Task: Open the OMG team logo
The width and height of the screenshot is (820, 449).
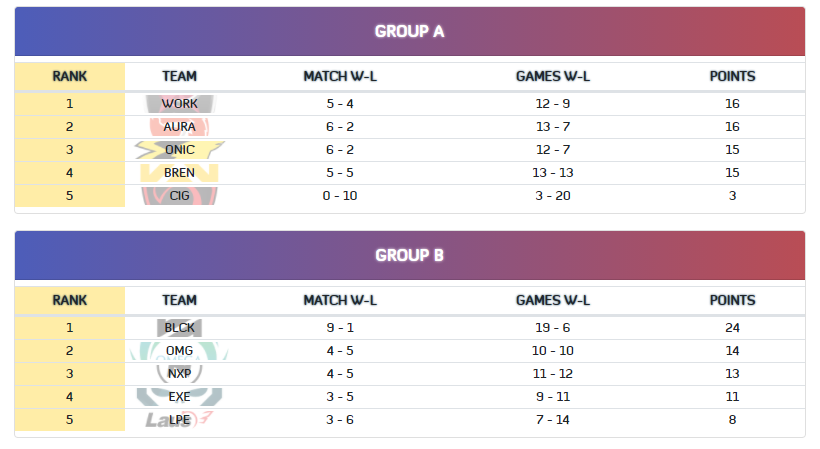Action: [179, 351]
